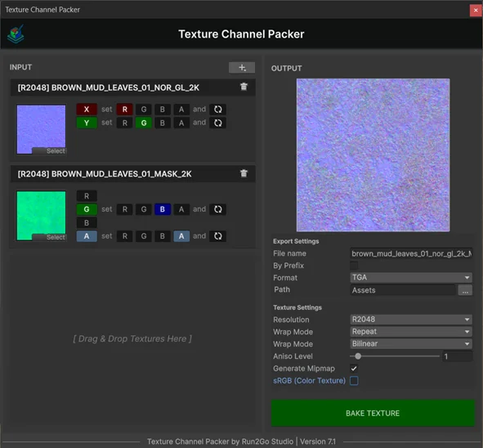Click the sRGB (Color Texture) label link
Viewport: 483px width, 448px height.
(309, 380)
